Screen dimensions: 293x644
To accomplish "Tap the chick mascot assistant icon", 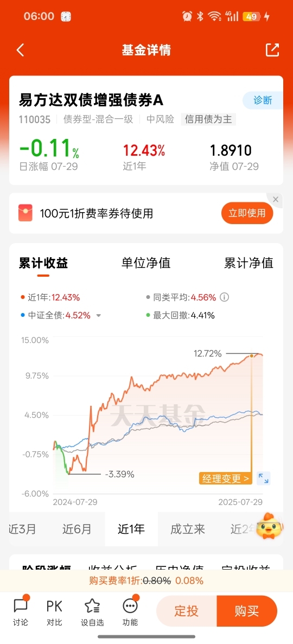I will point(269,526).
